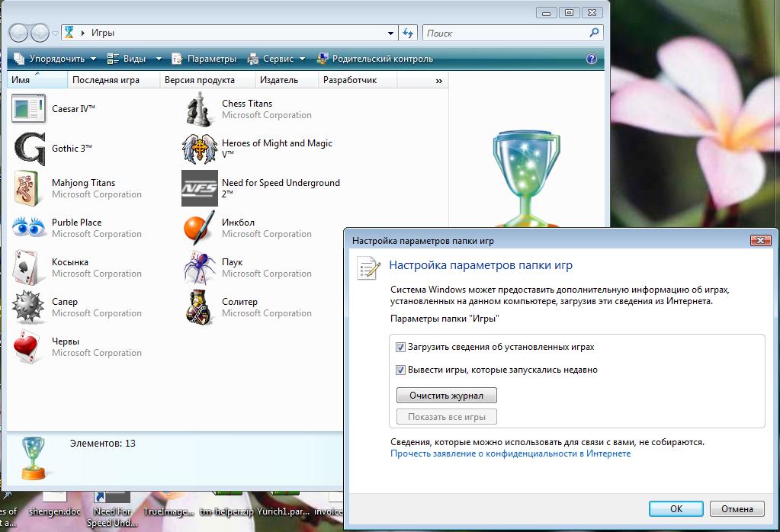Select the Chess Titans game name
This screenshot has height=532, width=780.
(247, 104)
